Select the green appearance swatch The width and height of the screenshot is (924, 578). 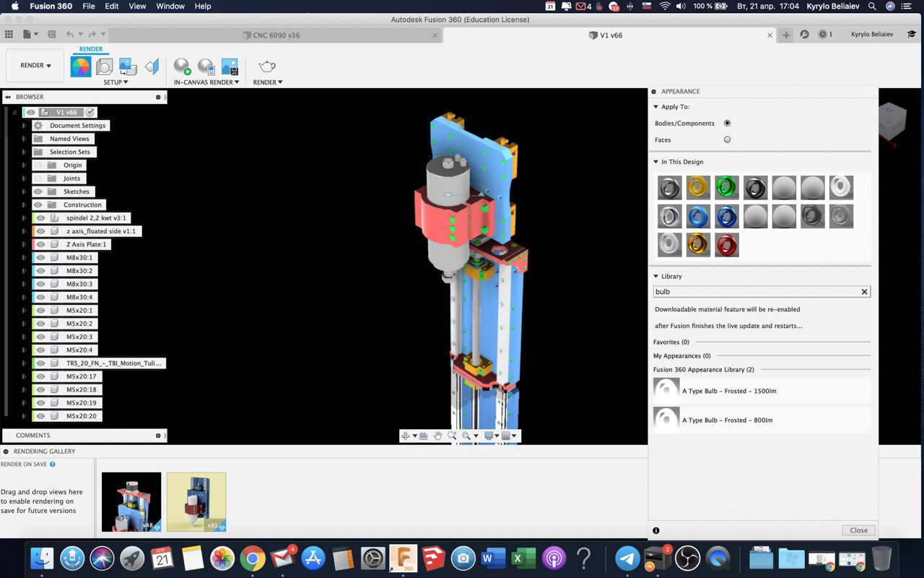726,188
